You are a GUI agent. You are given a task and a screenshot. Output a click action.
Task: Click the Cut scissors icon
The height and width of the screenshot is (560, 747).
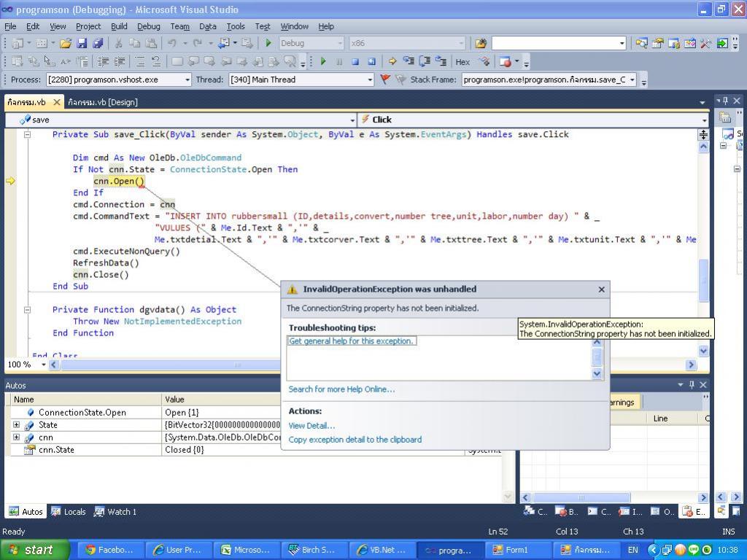119,43
